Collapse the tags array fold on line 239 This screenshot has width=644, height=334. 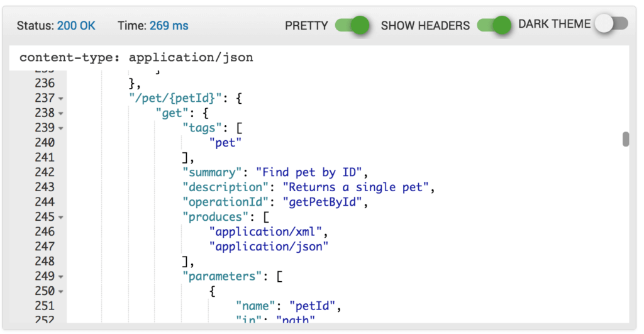(61, 128)
